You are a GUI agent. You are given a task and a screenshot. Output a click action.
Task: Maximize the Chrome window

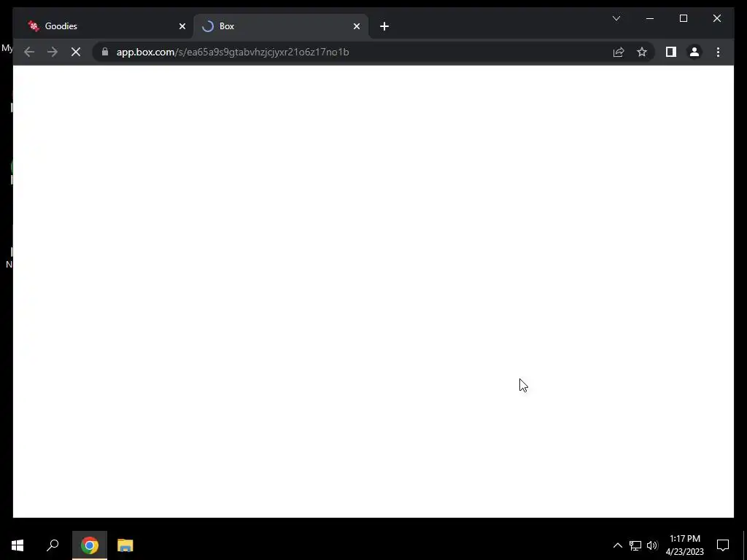[x=683, y=18]
